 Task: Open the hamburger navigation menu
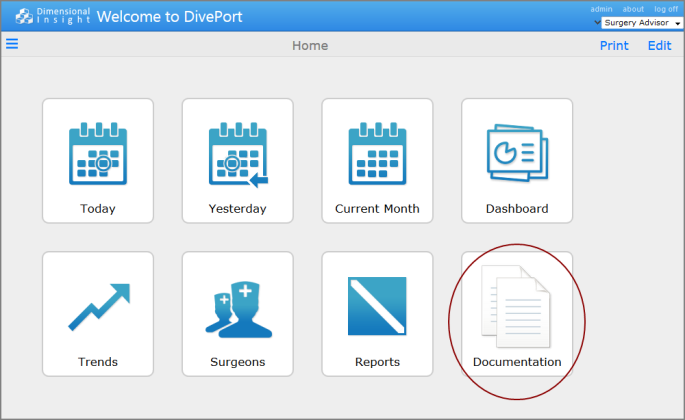[13, 44]
